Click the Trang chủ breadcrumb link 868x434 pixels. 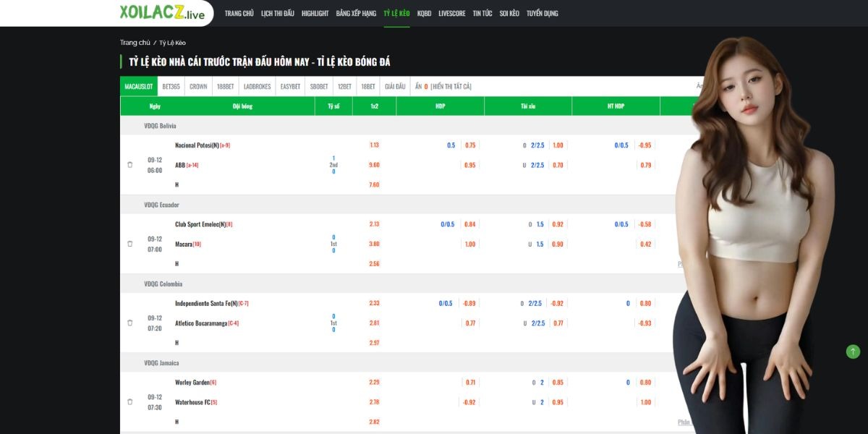coord(135,43)
